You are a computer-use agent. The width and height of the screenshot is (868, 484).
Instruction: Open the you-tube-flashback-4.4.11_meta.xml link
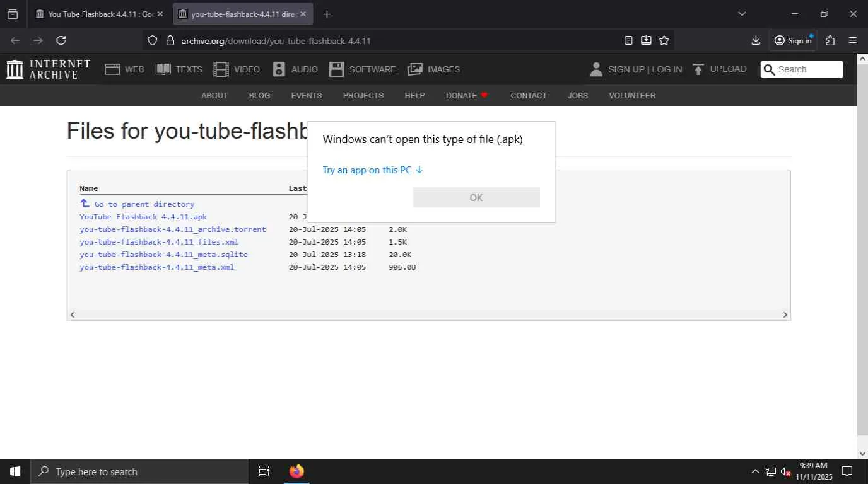pyautogui.click(x=156, y=267)
